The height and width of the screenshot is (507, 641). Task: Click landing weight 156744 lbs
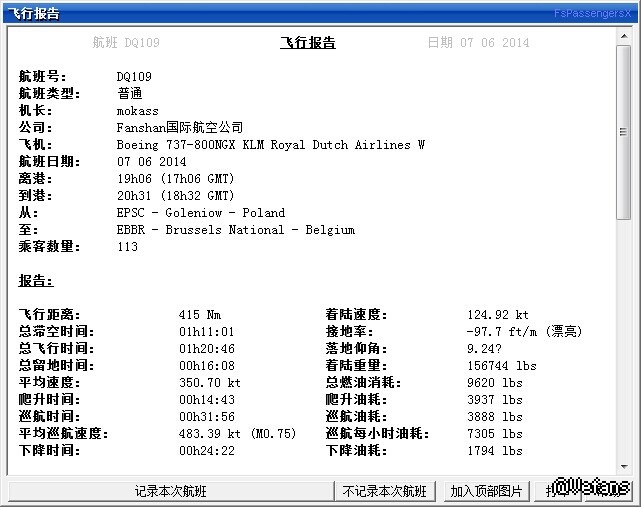(x=502, y=366)
